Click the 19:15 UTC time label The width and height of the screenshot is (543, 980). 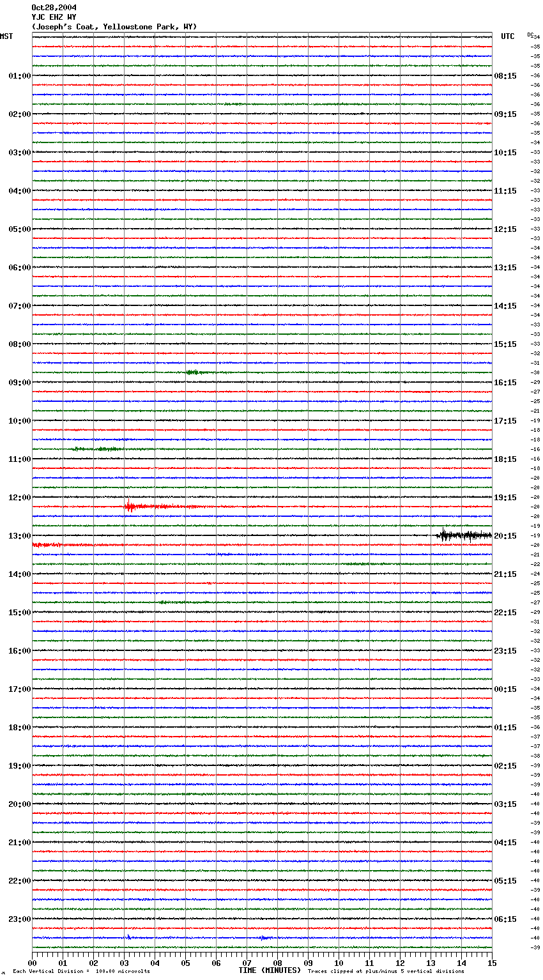pyautogui.click(x=505, y=498)
